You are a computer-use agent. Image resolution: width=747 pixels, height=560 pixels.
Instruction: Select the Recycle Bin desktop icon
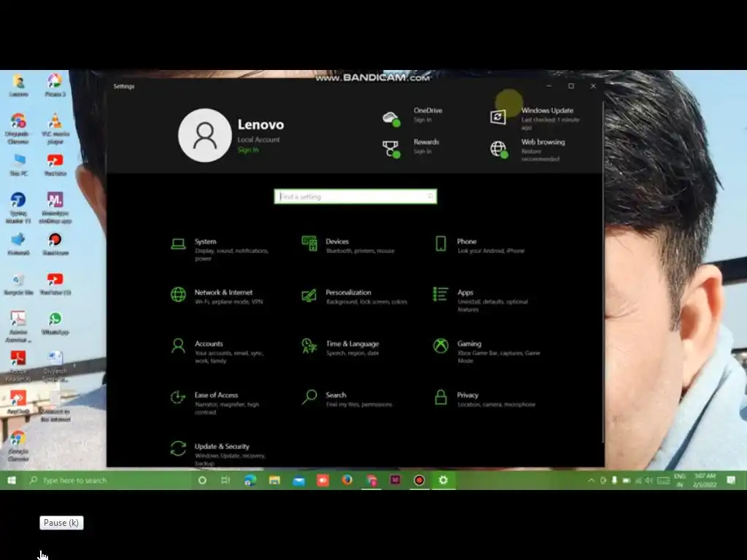[x=18, y=284]
